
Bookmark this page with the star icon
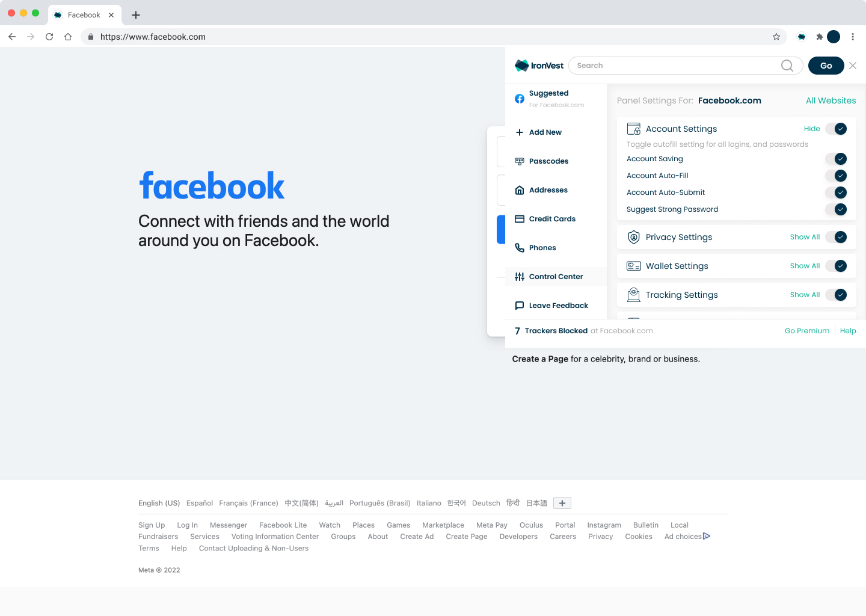coord(776,37)
